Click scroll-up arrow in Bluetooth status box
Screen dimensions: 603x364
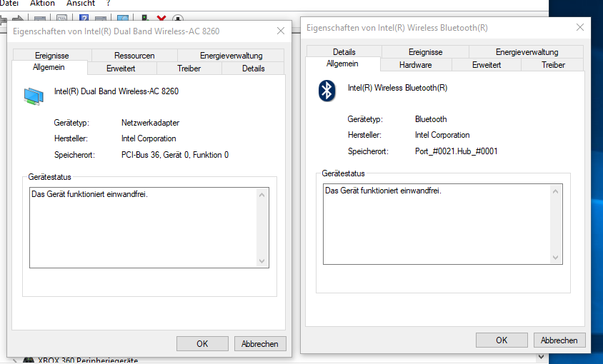555,191
